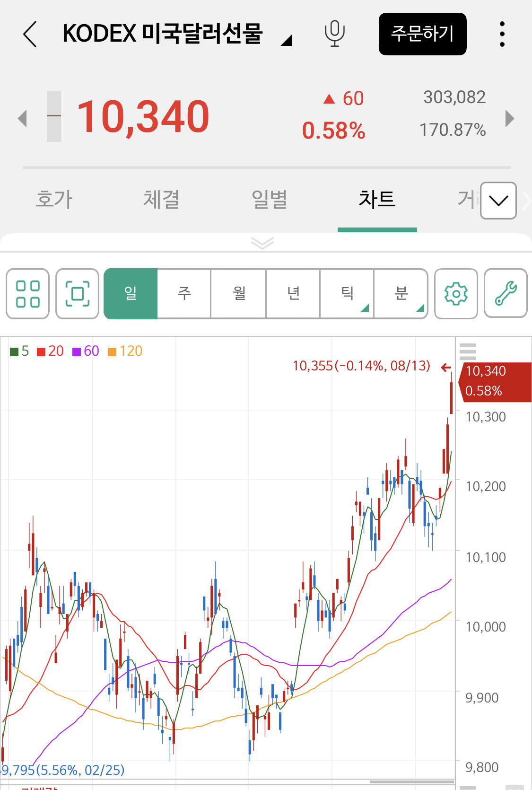This screenshot has height=790, width=532.
Task: Tap the 10,000 axis label
Action: point(486,627)
